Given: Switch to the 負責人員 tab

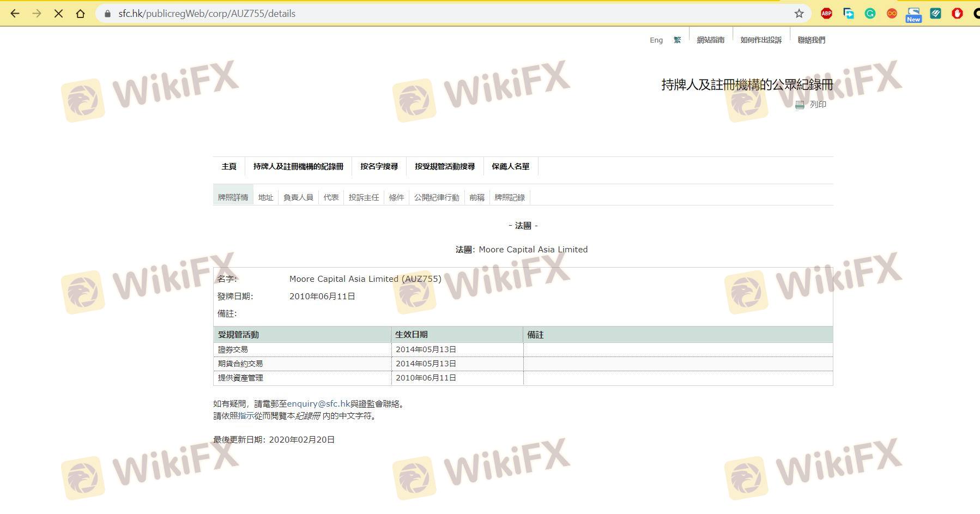Looking at the screenshot, I should point(298,197).
